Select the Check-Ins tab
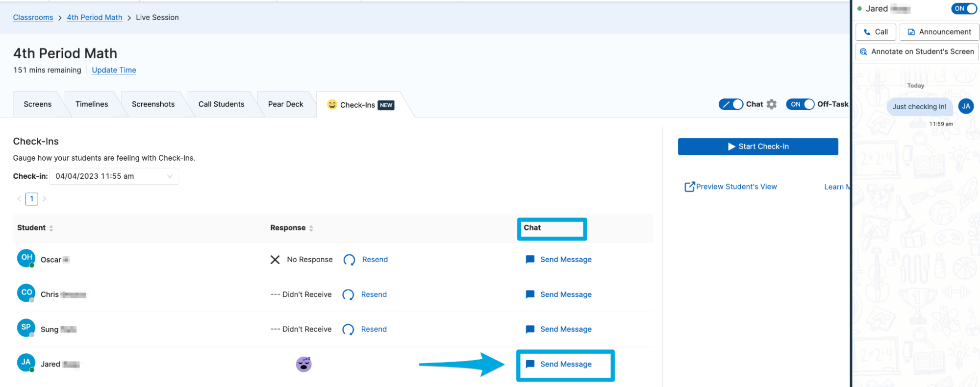 coord(360,105)
